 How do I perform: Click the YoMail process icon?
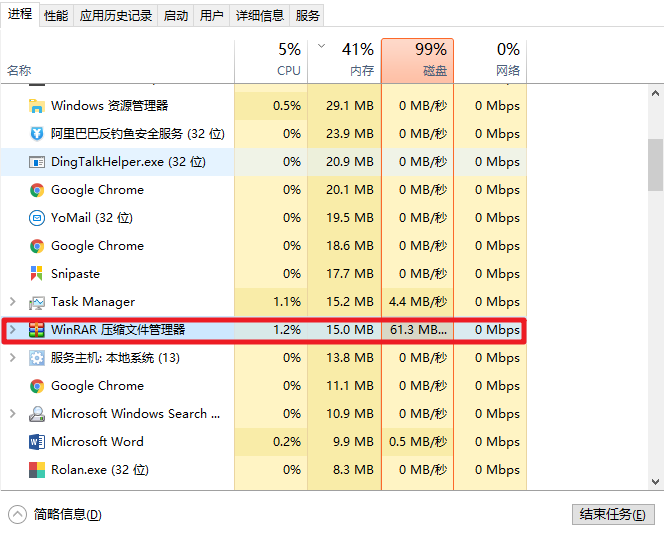37,217
